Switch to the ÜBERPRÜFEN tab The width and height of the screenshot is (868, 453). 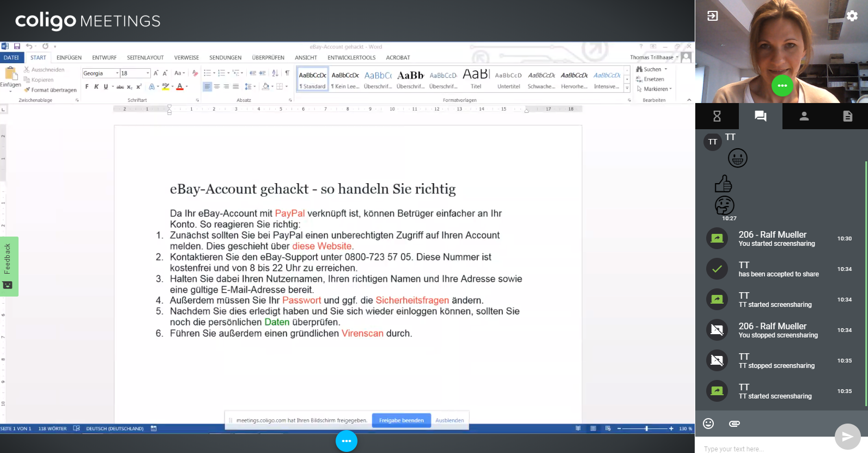[268, 57]
